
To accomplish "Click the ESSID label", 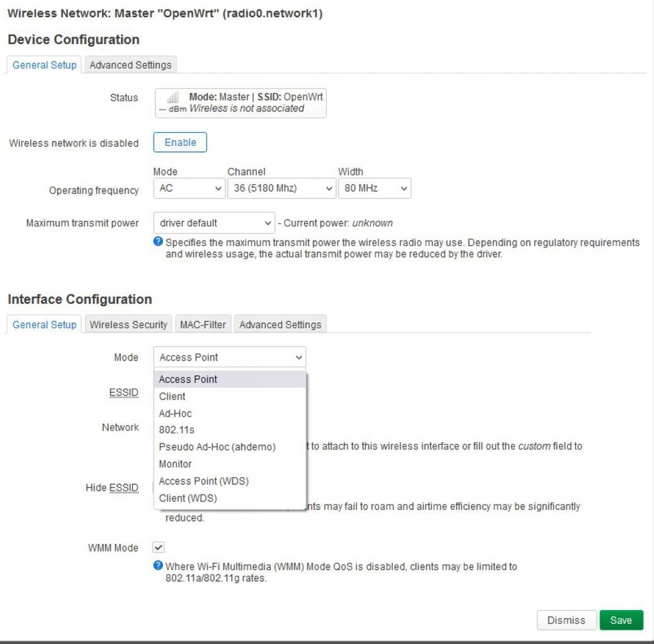I will (123, 393).
